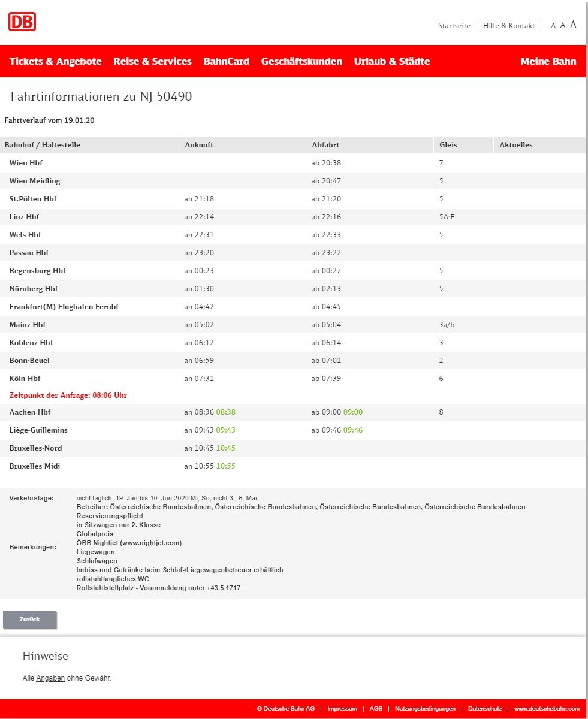Go to Meine Bahn
This screenshot has height=719, width=588.
click(x=548, y=61)
